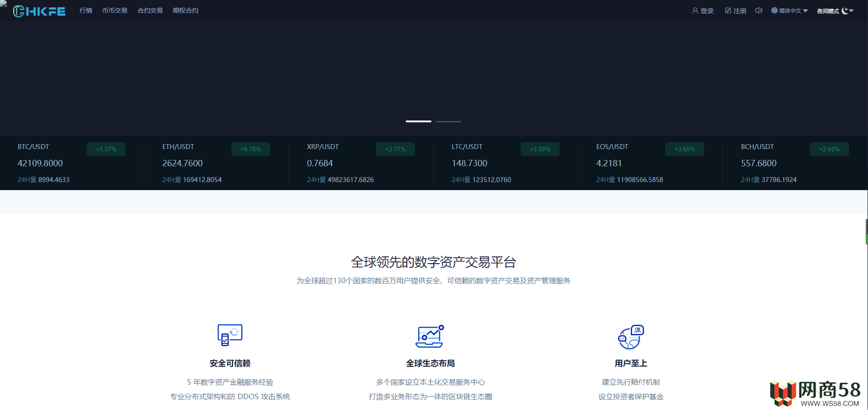Click the 用户至上 globe chat icon

631,337
